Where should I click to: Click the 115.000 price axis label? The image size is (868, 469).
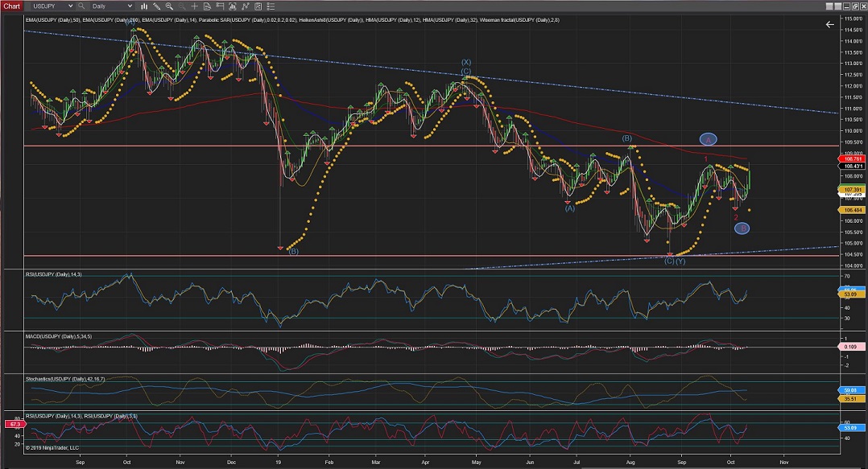click(x=853, y=19)
